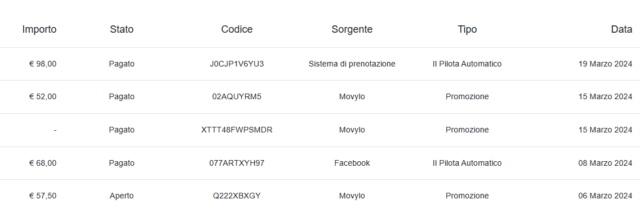644x208 pixels.
Task: Sort table by Importo column header
Action: pyautogui.click(x=39, y=29)
